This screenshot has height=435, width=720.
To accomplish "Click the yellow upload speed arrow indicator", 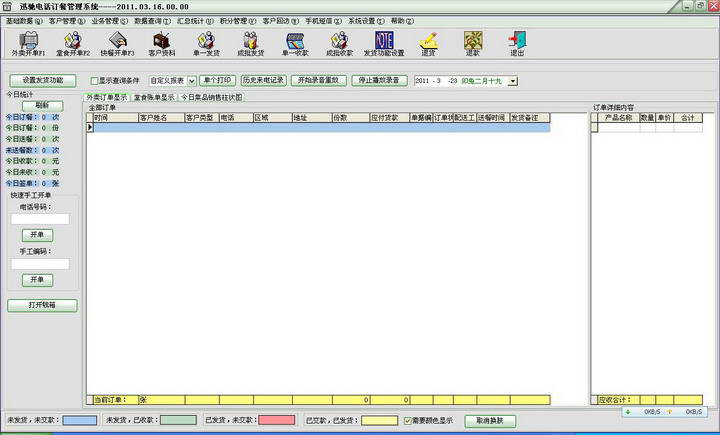I will coord(669,412).
